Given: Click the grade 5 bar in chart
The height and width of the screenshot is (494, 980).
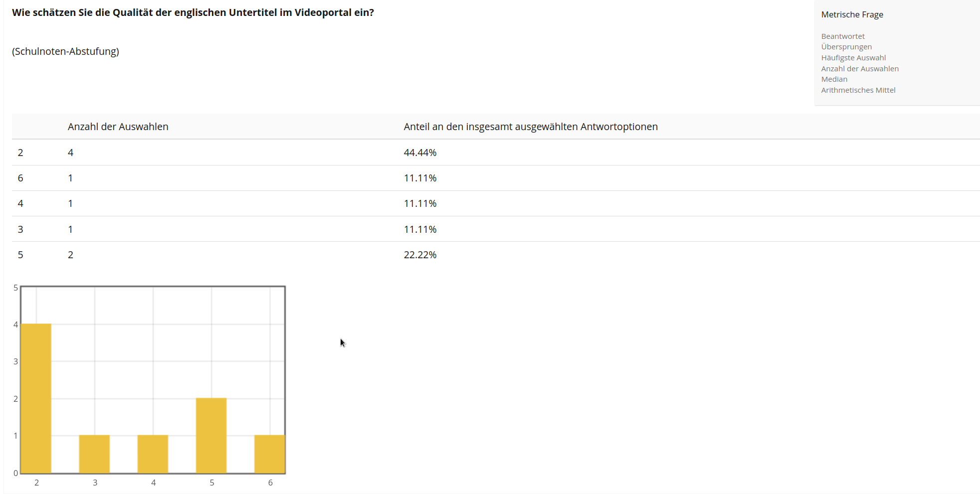Looking at the screenshot, I should click(211, 435).
